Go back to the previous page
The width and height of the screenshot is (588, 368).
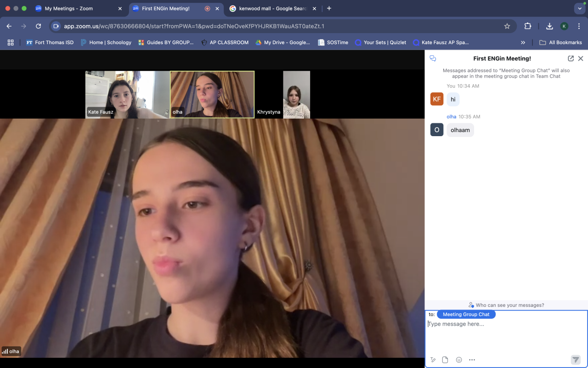pos(9,26)
